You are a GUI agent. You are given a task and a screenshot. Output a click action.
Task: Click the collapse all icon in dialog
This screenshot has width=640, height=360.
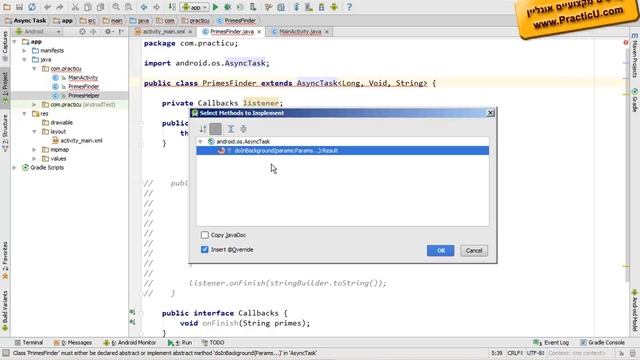(x=244, y=129)
